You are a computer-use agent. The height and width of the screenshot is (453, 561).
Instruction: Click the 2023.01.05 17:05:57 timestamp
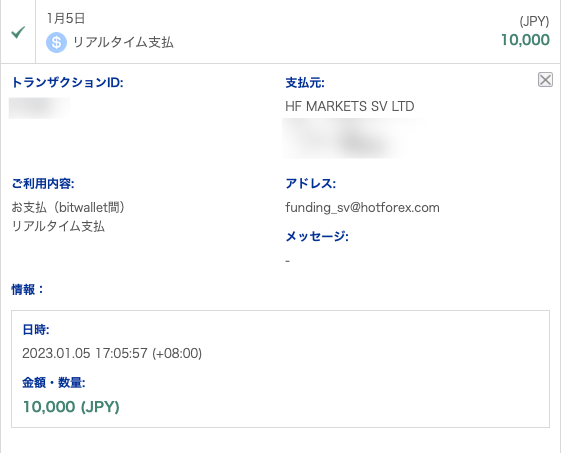tap(112, 354)
